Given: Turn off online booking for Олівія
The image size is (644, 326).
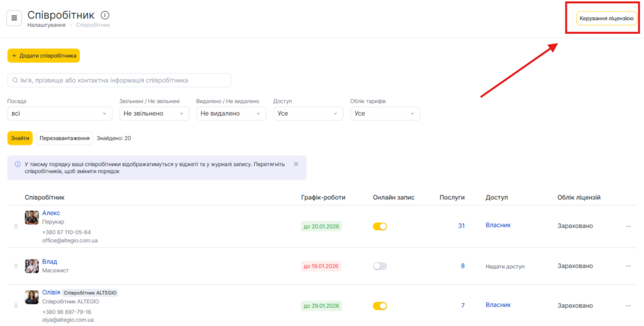Looking at the screenshot, I should pos(380,306).
